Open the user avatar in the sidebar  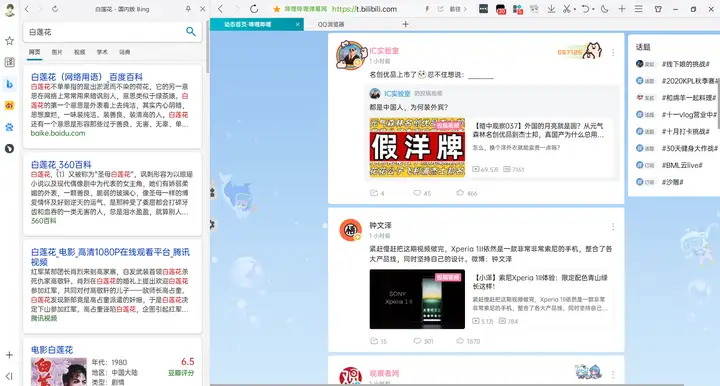click(10, 10)
